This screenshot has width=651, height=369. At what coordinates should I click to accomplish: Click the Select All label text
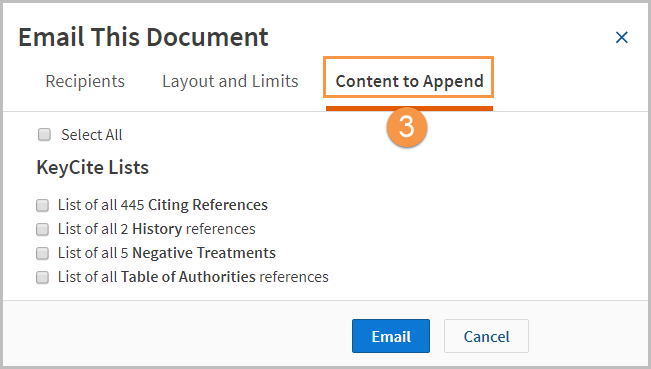pyautogui.click(x=92, y=135)
